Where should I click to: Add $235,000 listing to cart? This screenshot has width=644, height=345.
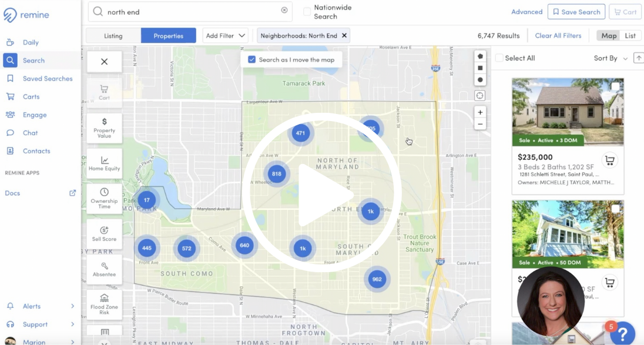pos(609,160)
